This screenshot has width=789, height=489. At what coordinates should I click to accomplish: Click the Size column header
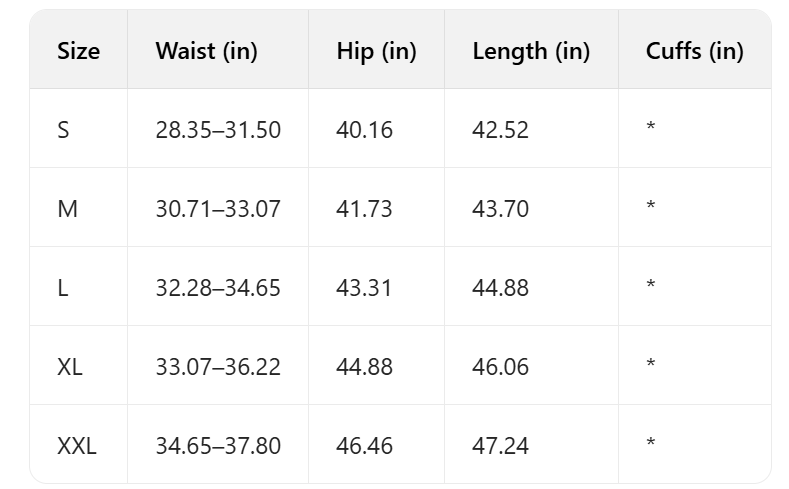pos(79,51)
